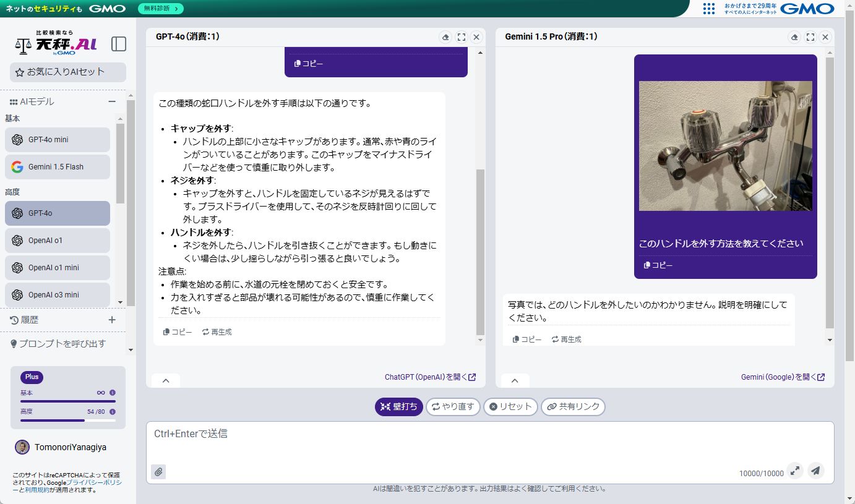Attach a file with the paperclip icon
Screen dimensions: 855x504
click(x=158, y=471)
